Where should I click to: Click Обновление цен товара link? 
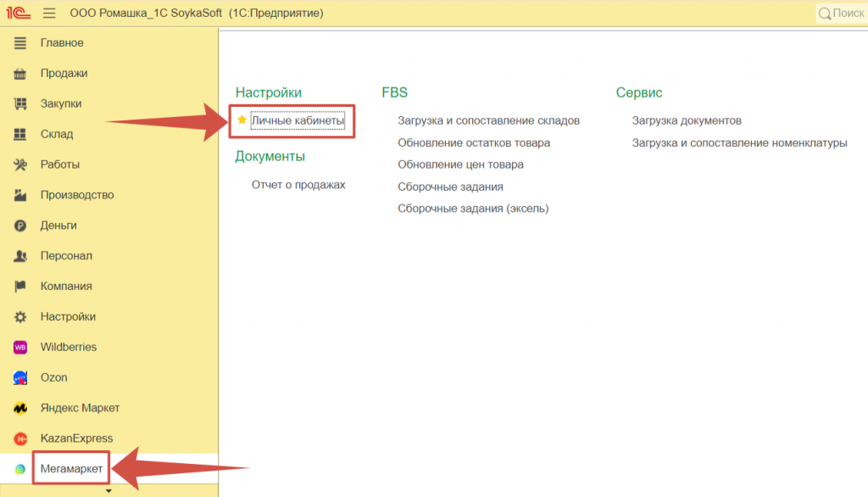pyautogui.click(x=460, y=165)
